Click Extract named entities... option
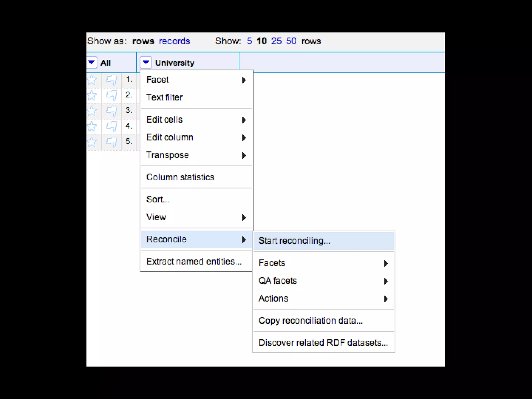The image size is (532, 399). [x=194, y=262]
